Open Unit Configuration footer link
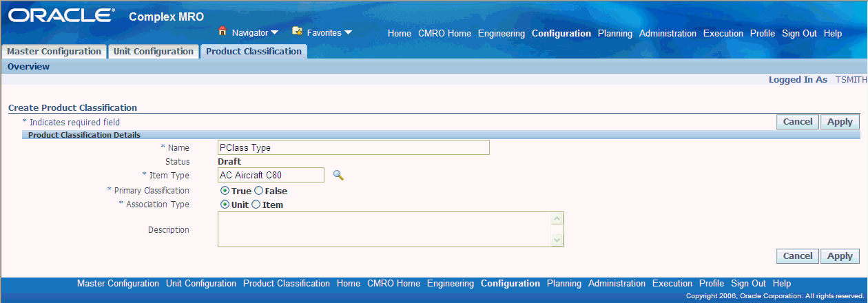The image size is (868, 303). point(201,284)
